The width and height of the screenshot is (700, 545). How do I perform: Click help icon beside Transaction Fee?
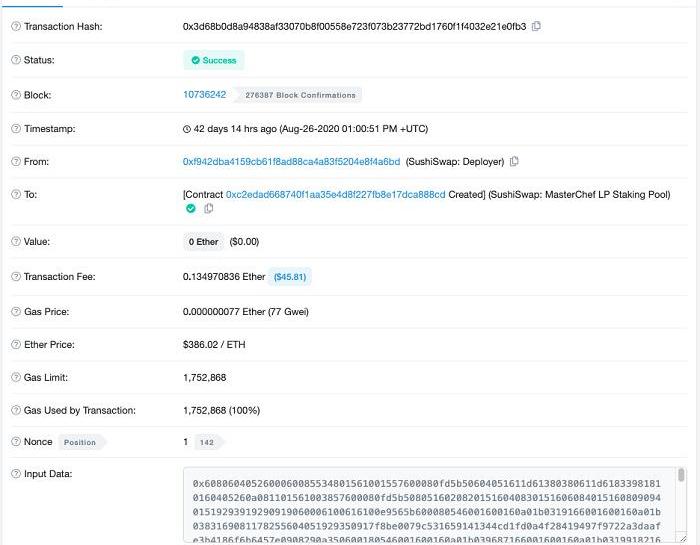click(15, 276)
